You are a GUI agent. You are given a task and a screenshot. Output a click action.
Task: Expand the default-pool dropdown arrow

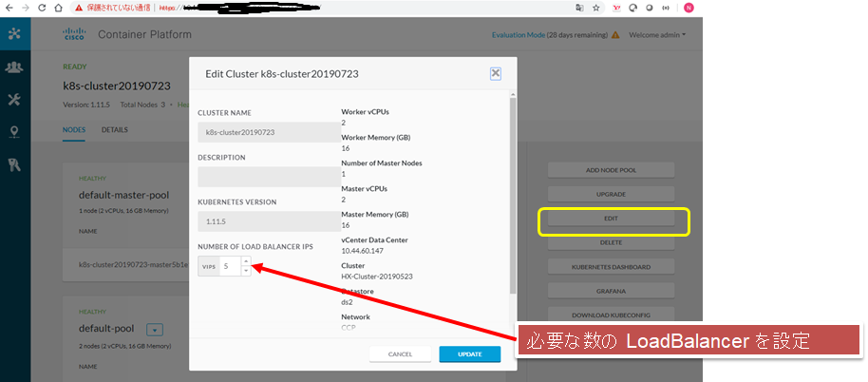(x=155, y=330)
